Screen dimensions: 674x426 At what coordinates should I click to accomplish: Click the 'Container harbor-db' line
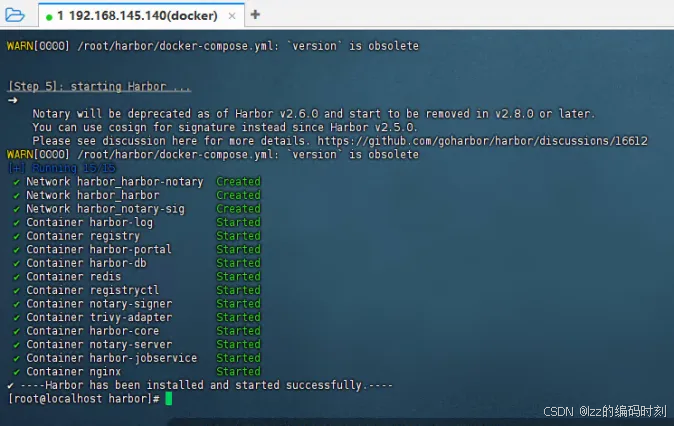pos(137,263)
